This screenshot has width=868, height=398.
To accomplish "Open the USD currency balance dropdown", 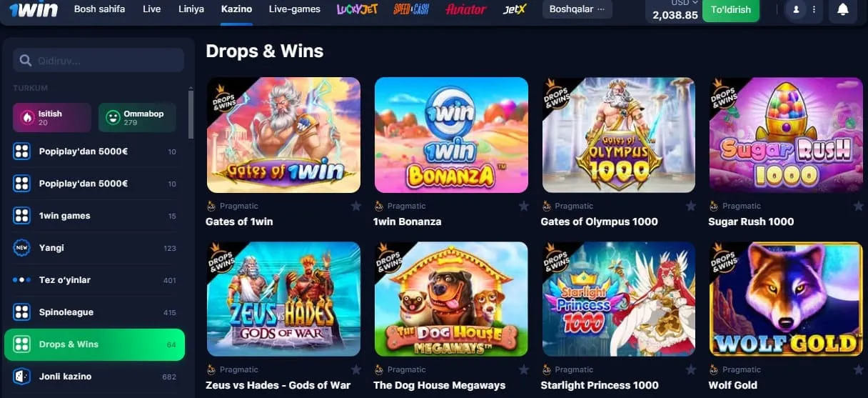I will 675,10.
